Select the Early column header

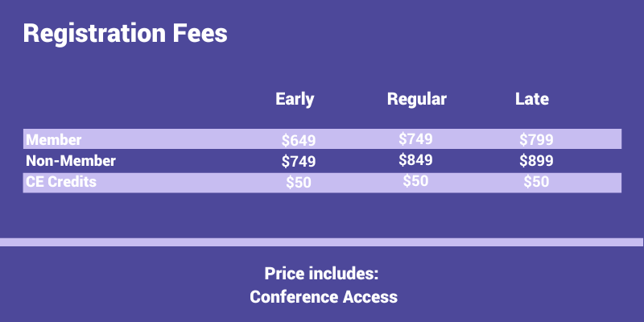pos(295,100)
